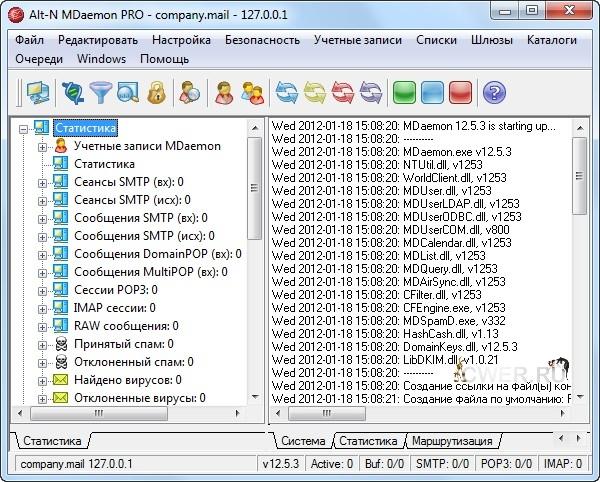Viewport: 600px width, 482px height.
Task: Click the gold padlock toolbar icon
Action: (155, 94)
